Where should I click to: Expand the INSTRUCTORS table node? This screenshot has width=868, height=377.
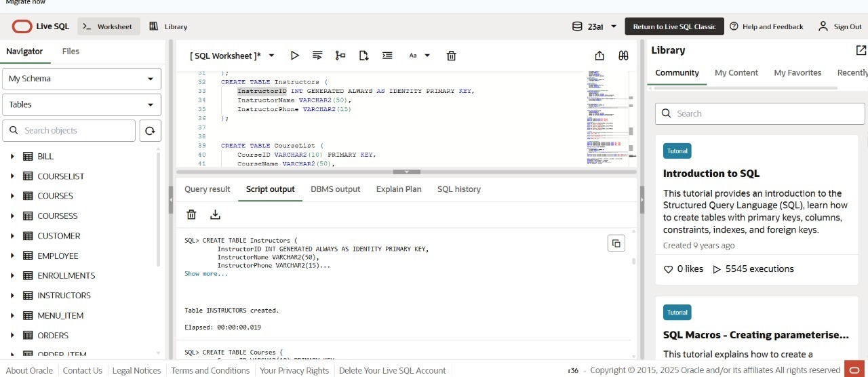click(x=12, y=296)
